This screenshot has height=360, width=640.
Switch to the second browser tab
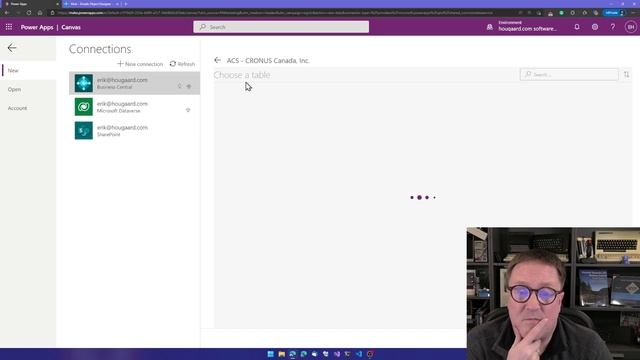click(91, 4)
